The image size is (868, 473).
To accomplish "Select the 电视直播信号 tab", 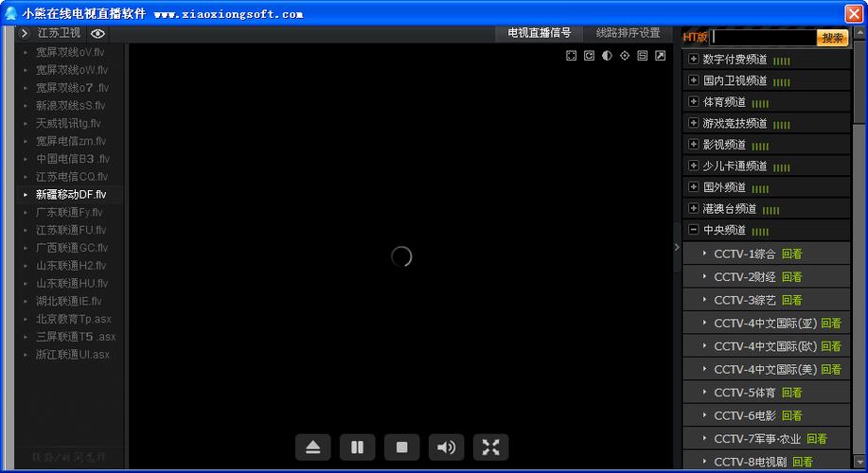I will [x=540, y=33].
